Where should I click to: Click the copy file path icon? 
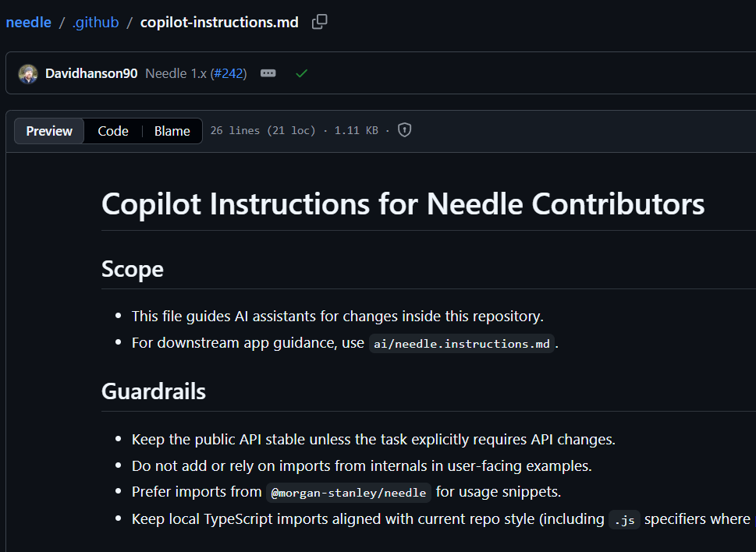coord(319,22)
